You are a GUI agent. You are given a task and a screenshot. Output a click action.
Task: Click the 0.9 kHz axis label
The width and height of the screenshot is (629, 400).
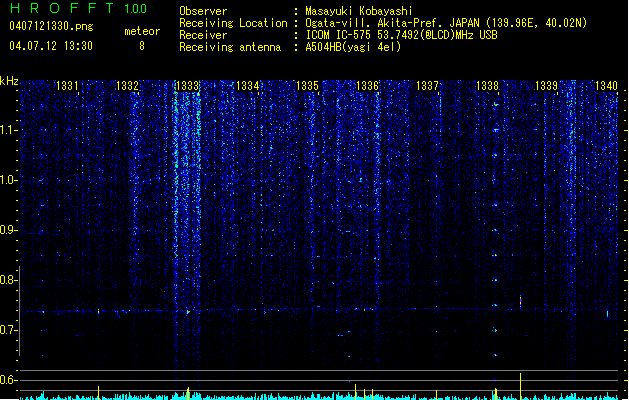point(8,230)
